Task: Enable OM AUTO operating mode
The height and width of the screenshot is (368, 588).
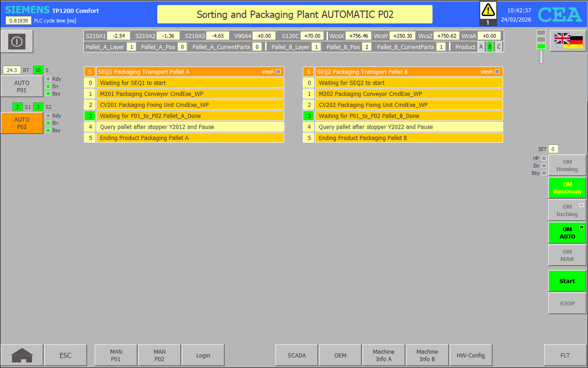Action: click(567, 233)
